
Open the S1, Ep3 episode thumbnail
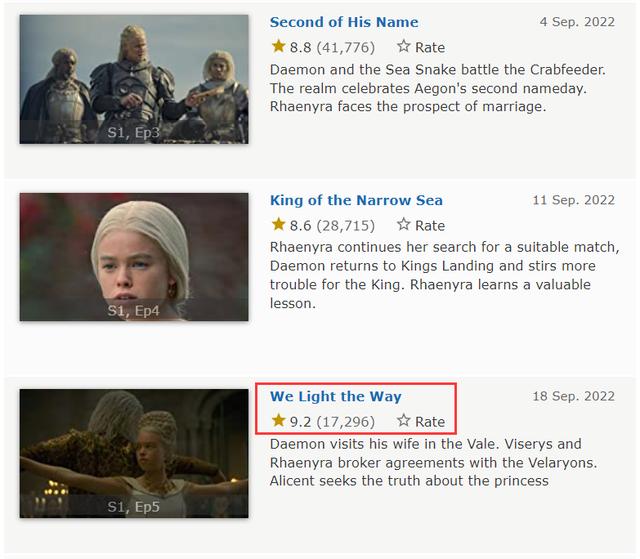coord(134,79)
